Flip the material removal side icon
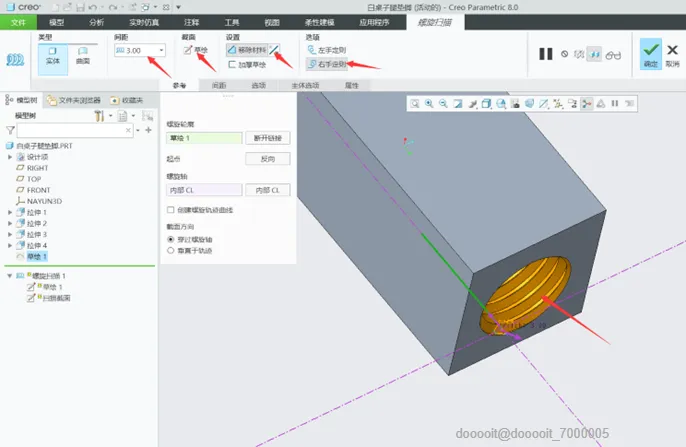The image size is (686, 447). coord(274,50)
